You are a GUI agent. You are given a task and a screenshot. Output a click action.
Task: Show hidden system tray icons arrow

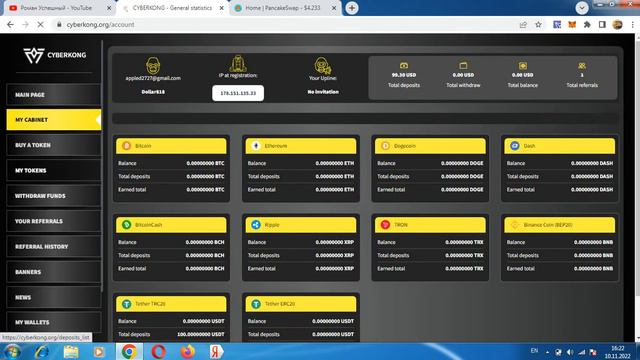coord(547,352)
